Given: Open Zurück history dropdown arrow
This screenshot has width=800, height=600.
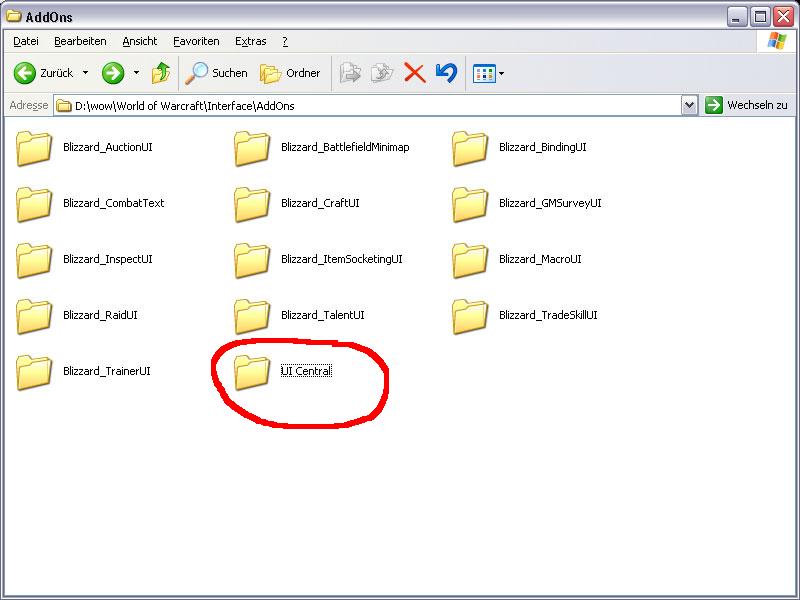Looking at the screenshot, I should point(85,73).
